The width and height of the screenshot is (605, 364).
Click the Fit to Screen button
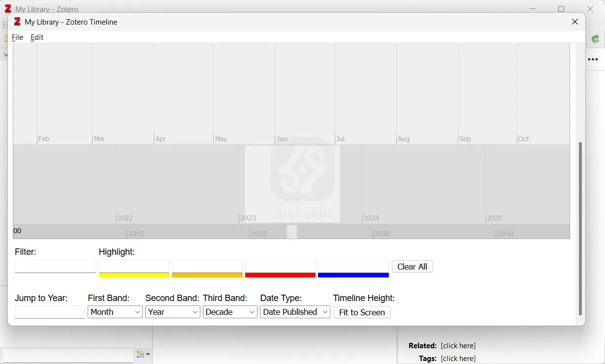click(362, 312)
